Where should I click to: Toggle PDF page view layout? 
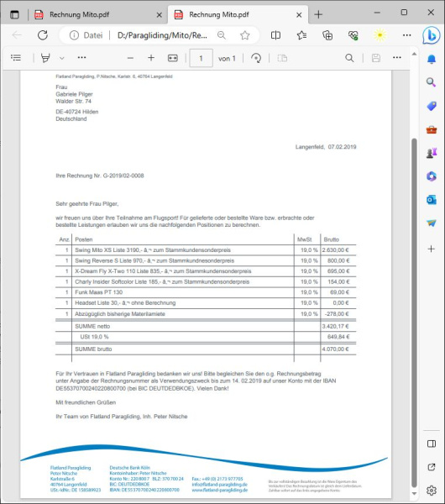coord(282,58)
